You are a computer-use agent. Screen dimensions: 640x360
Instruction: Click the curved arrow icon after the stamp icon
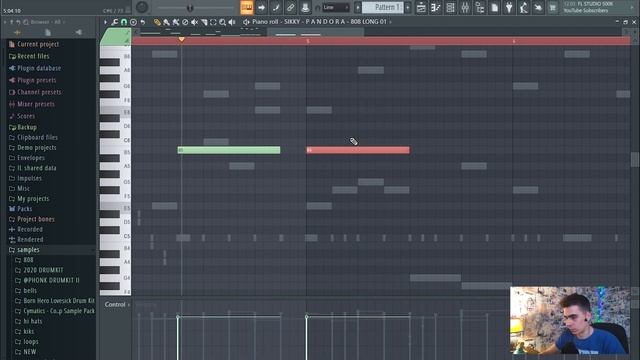coord(142,22)
